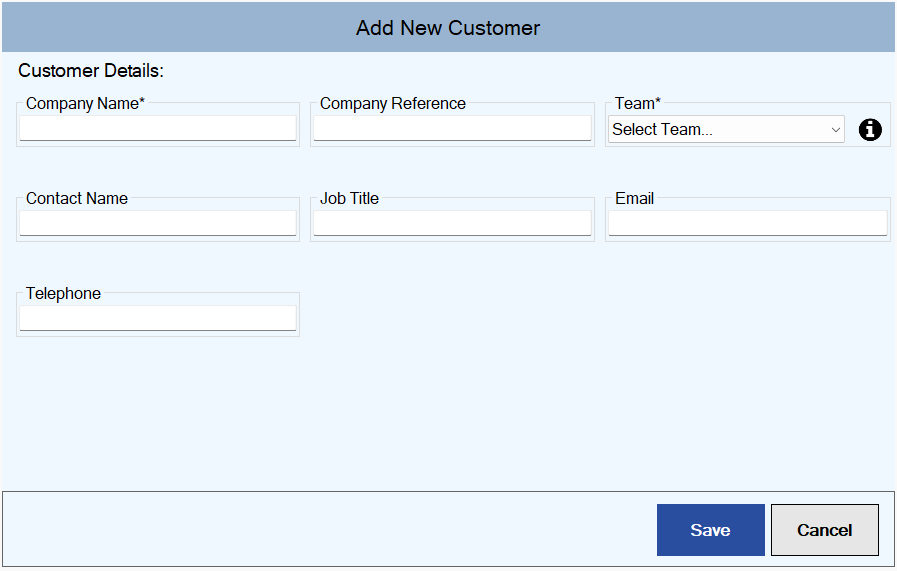Click the Telephone label text

point(63,294)
